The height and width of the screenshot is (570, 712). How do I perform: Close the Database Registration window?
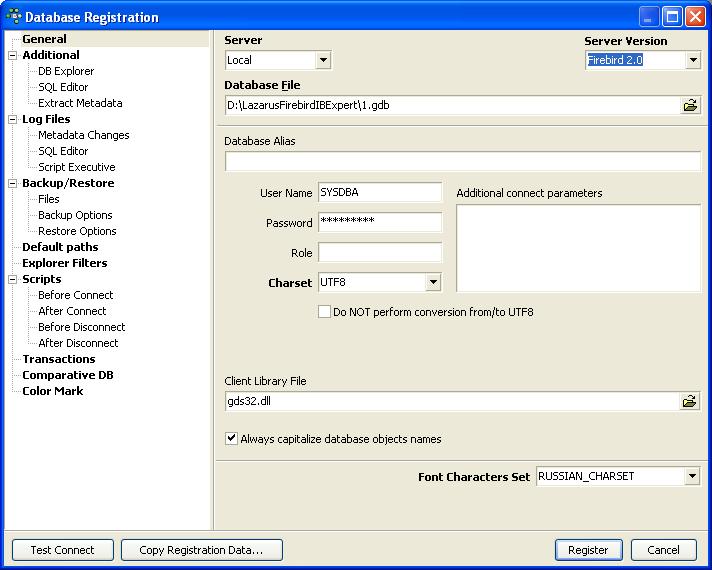pos(695,17)
